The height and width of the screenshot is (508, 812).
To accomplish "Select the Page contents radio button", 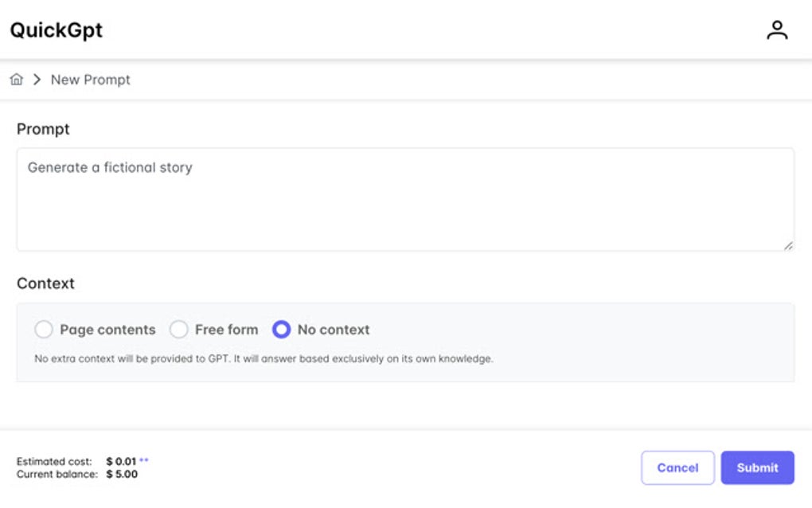I will click(x=44, y=330).
